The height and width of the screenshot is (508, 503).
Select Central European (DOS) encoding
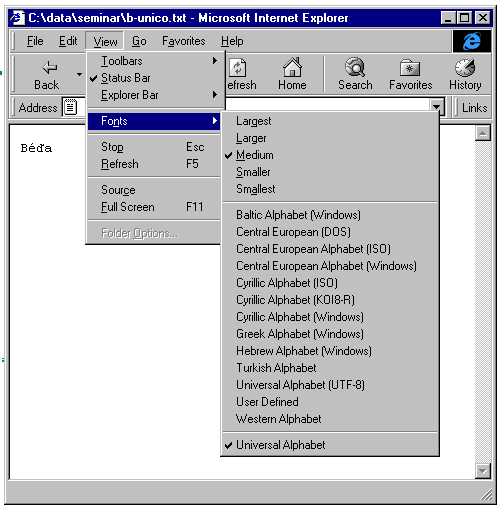330,232
